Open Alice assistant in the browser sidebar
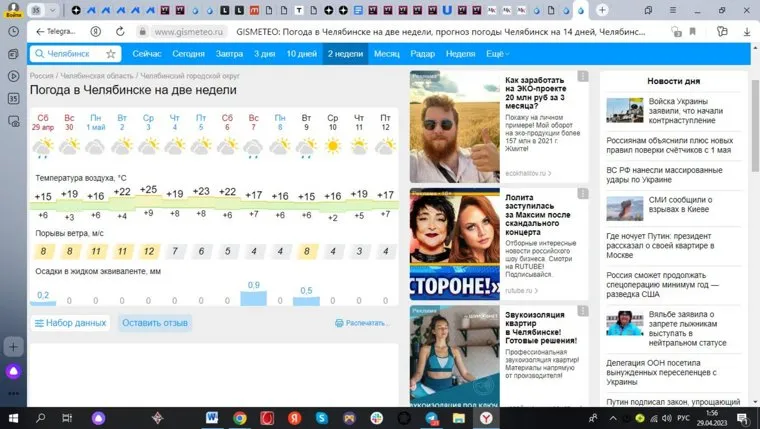 click(13, 371)
